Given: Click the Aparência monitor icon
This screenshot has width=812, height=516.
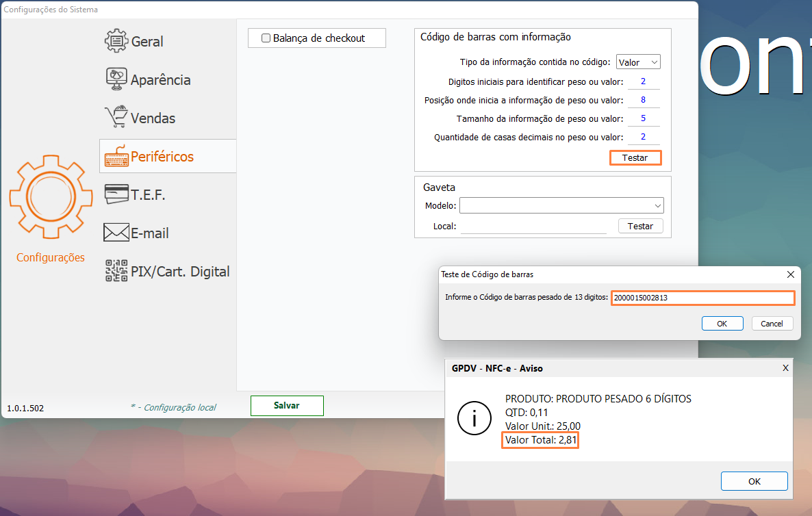Looking at the screenshot, I should [115, 79].
